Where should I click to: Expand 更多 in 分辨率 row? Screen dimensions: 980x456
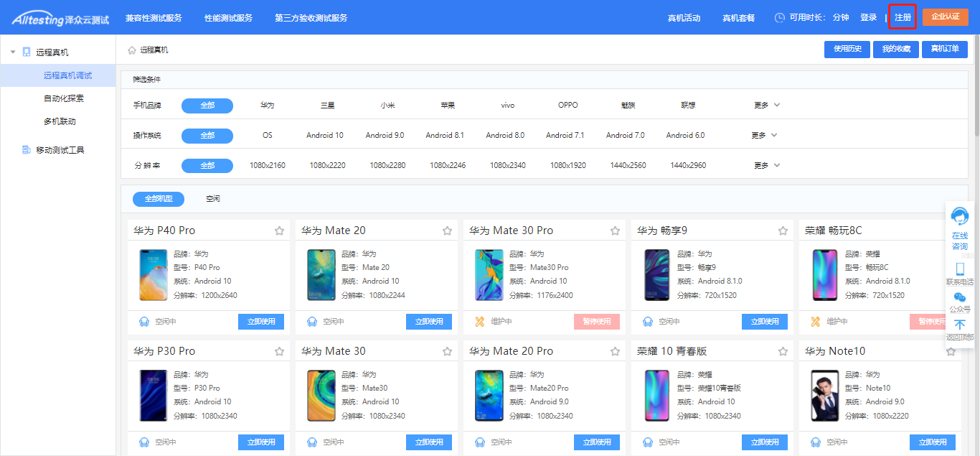[x=767, y=166]
